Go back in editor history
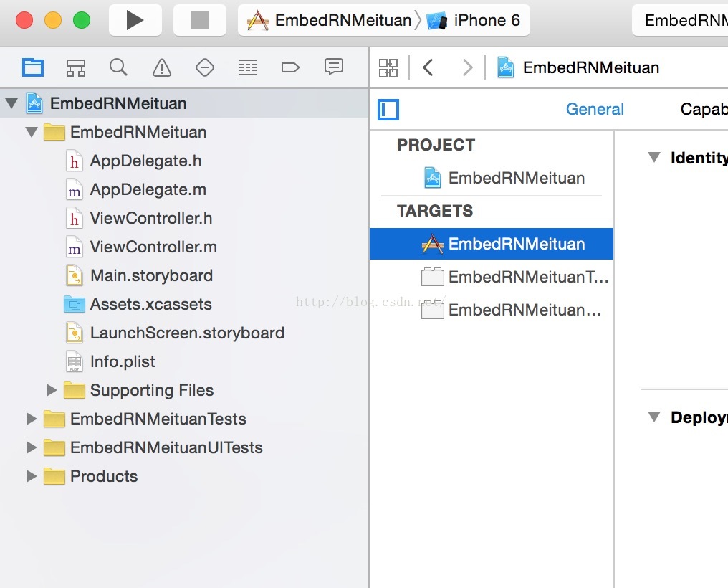This screenshot has width=728, height=588. 428,68
